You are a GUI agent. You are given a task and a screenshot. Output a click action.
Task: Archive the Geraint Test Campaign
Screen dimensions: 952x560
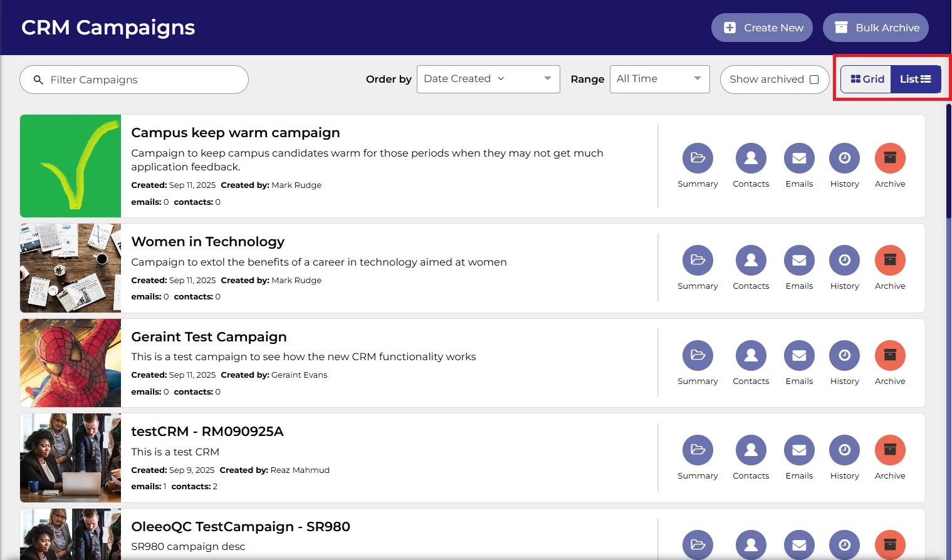point(890,355)
